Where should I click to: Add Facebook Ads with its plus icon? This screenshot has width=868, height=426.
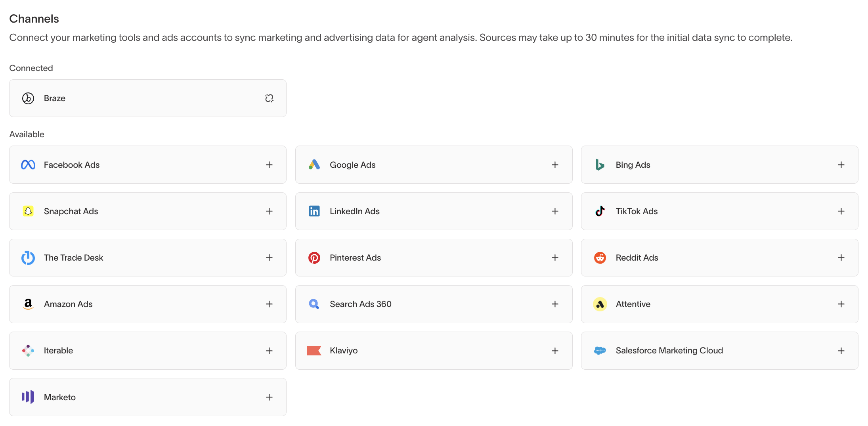[x=269, y=165]
